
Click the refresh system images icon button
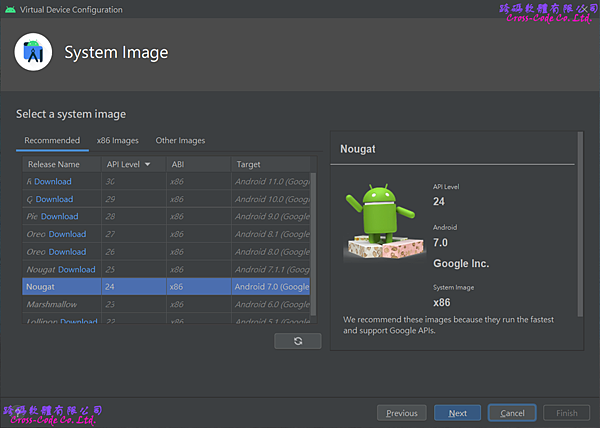click(298, 341)
